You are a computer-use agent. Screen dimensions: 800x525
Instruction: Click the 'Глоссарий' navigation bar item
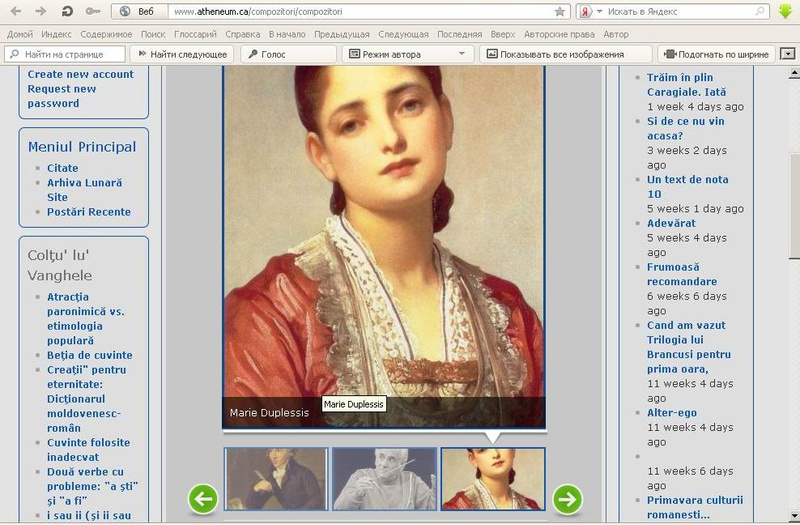click(x=194, y=34)
